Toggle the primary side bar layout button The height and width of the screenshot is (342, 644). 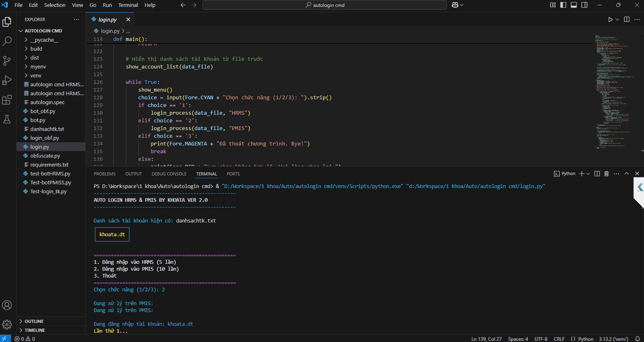click(563, 5)
